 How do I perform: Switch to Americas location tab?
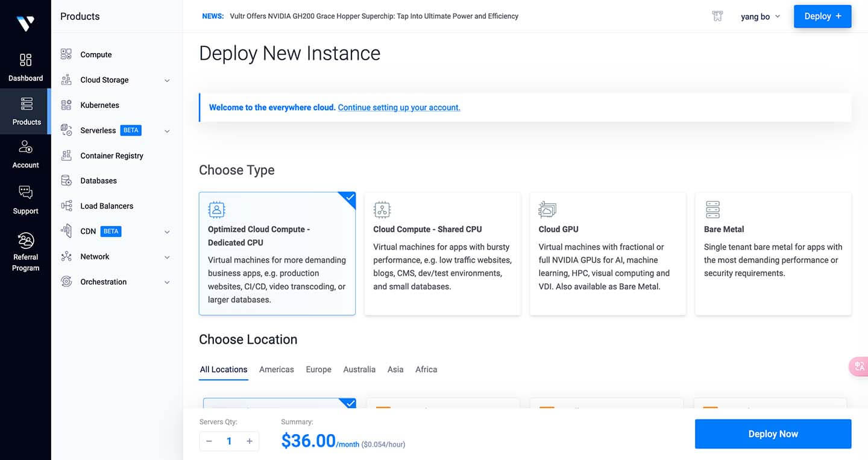[277, 370]
